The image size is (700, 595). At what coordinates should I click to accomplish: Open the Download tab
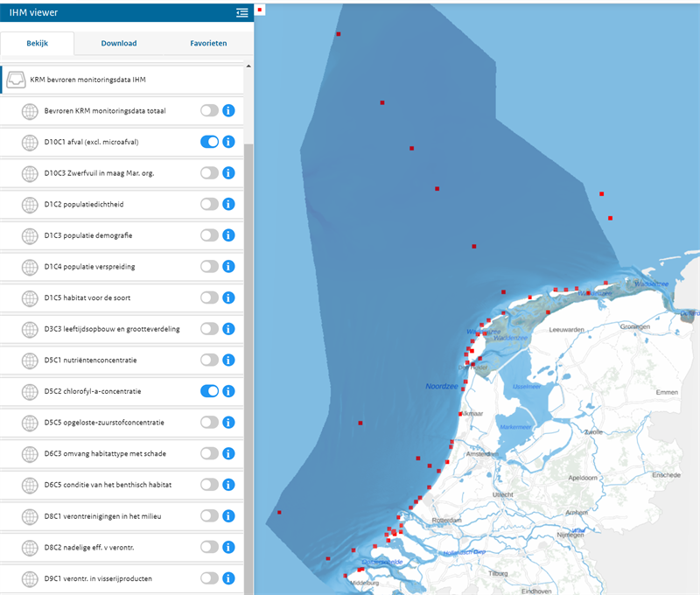(x=119, y=43)
